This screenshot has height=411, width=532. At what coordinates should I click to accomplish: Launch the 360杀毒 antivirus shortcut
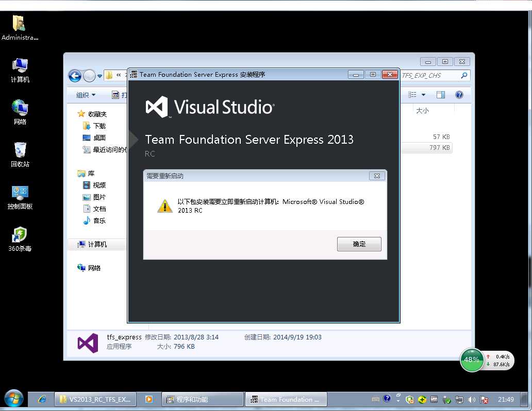(20, 239)
